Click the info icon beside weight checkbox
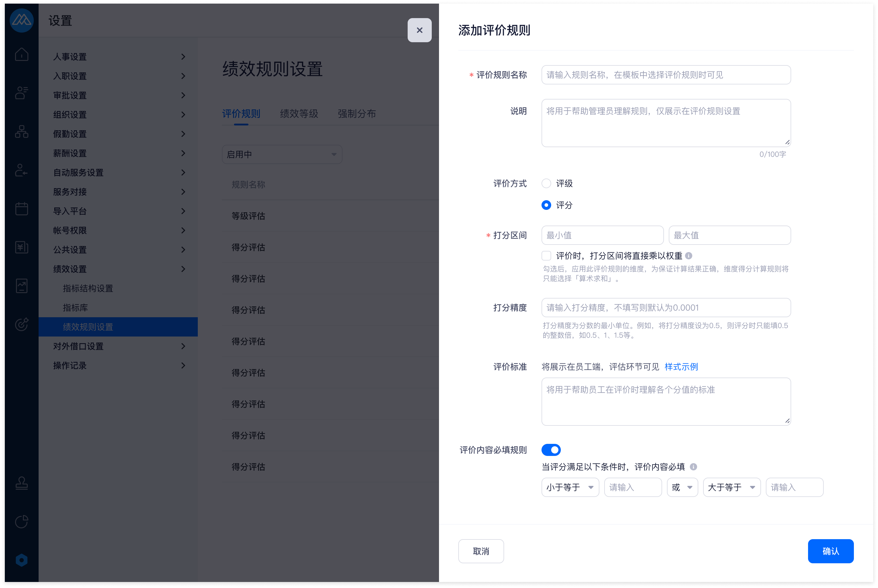Viewport: 878px width, 588px height. [x=688, y=256]
